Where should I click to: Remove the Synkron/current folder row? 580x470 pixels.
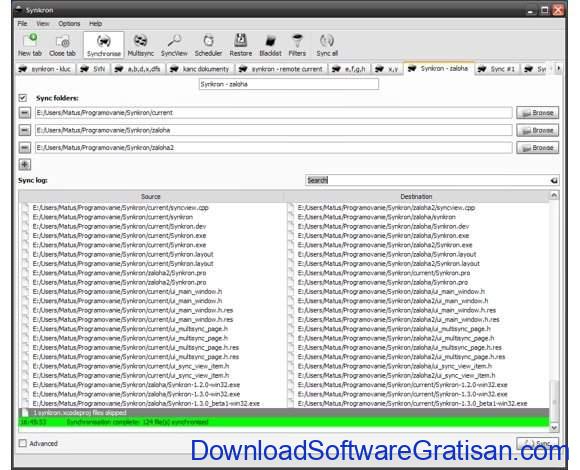[x=25, y=112]
